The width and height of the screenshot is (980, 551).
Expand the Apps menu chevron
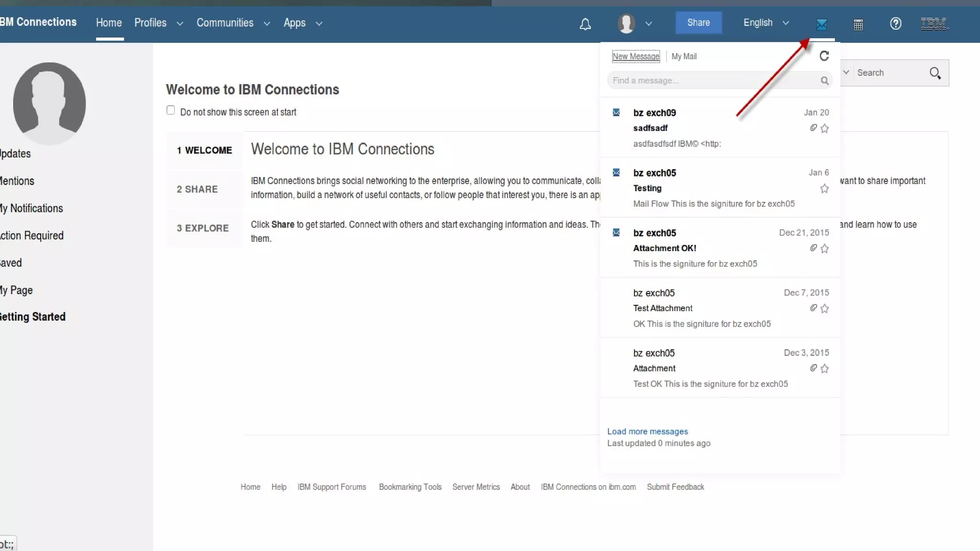tap(319, 23)
